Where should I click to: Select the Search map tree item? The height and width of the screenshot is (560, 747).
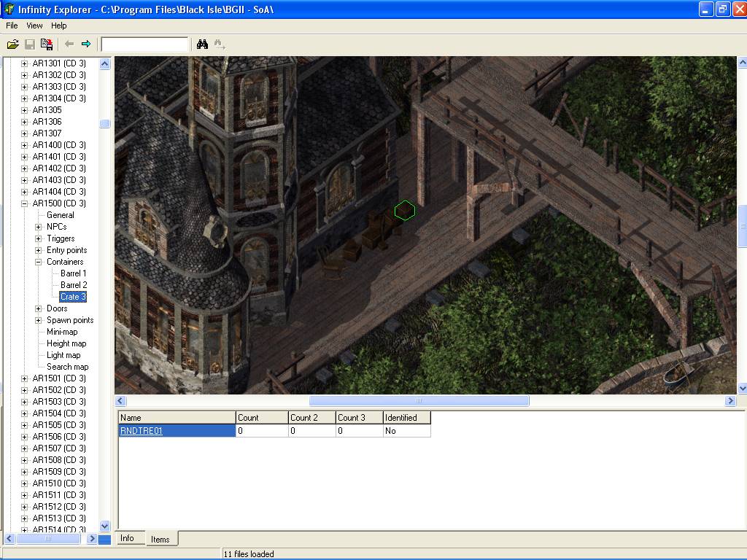pyautogui.click(x=67, y=367)
